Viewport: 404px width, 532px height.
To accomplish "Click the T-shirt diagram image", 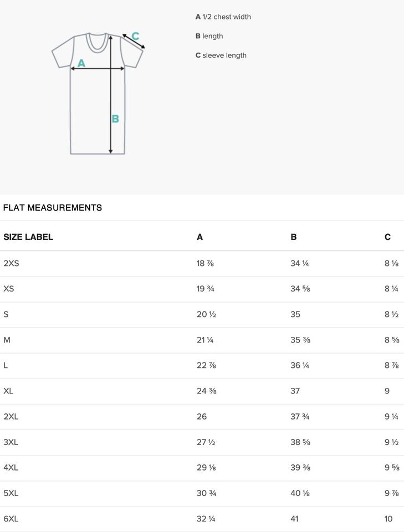I will [98, 94].
